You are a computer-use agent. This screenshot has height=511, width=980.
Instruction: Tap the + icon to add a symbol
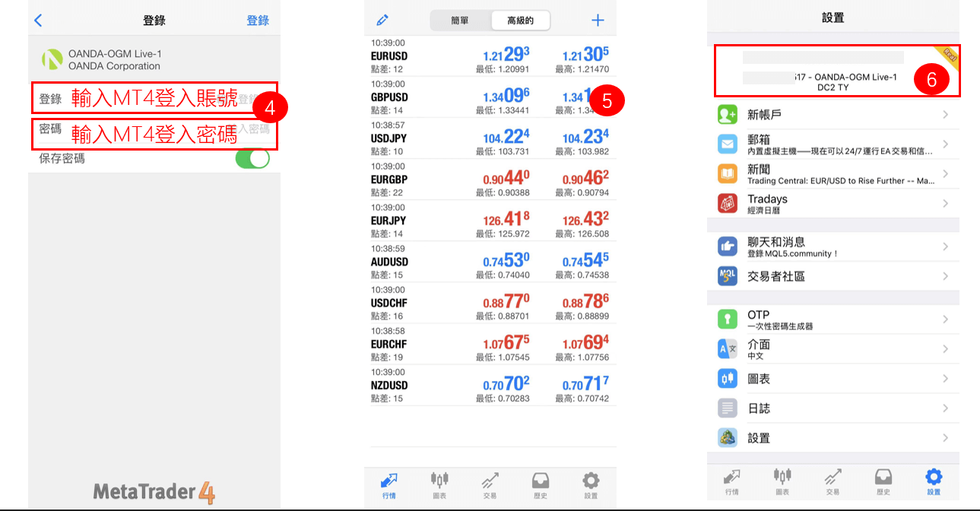point(598,20)
